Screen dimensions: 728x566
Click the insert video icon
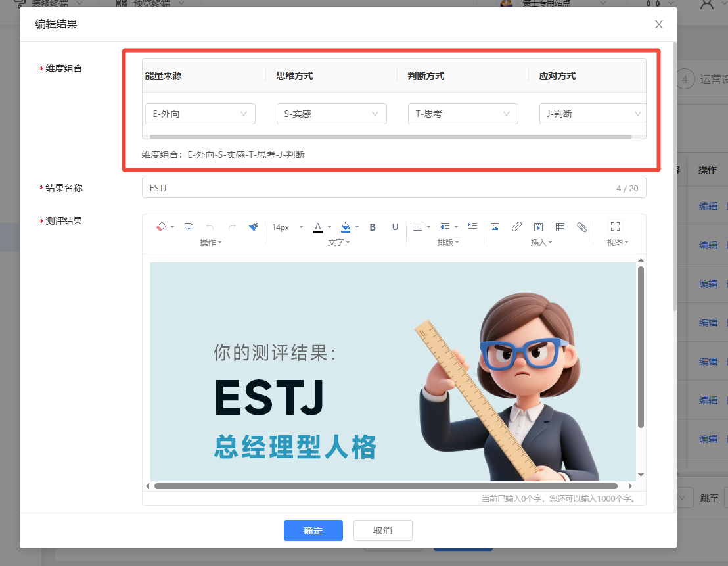coord(538,227)
